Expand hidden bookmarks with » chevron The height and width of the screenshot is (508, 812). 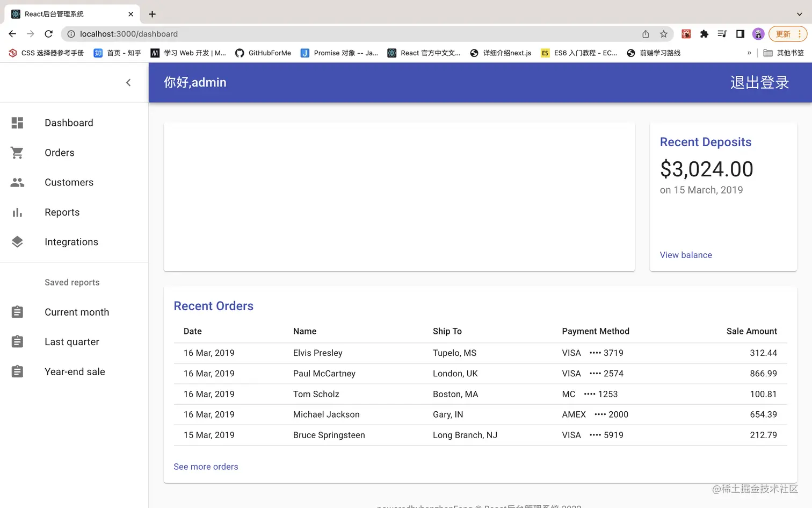[x=749, y=53]
